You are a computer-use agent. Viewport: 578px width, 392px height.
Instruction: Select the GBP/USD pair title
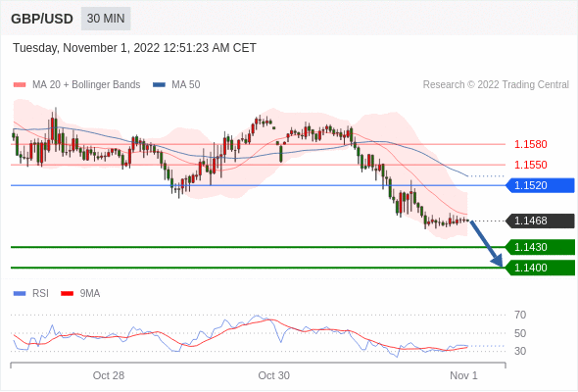click(x=42, y=19)
